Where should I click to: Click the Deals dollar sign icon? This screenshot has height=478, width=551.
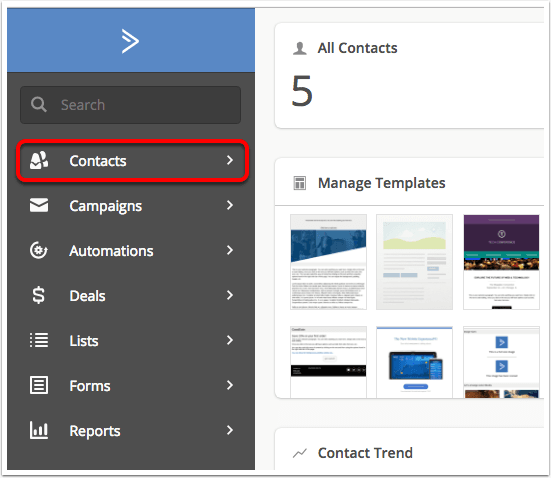[39, 295]
